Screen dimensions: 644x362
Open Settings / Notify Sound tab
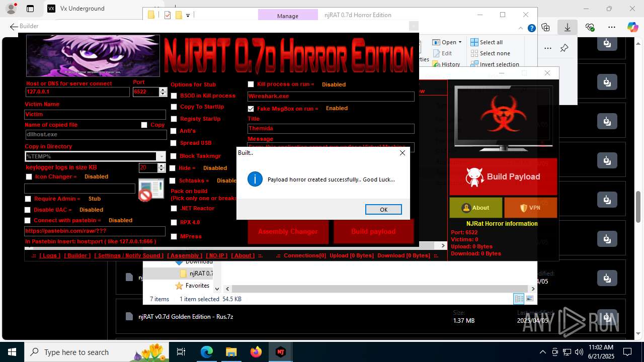tap(129, 255)
